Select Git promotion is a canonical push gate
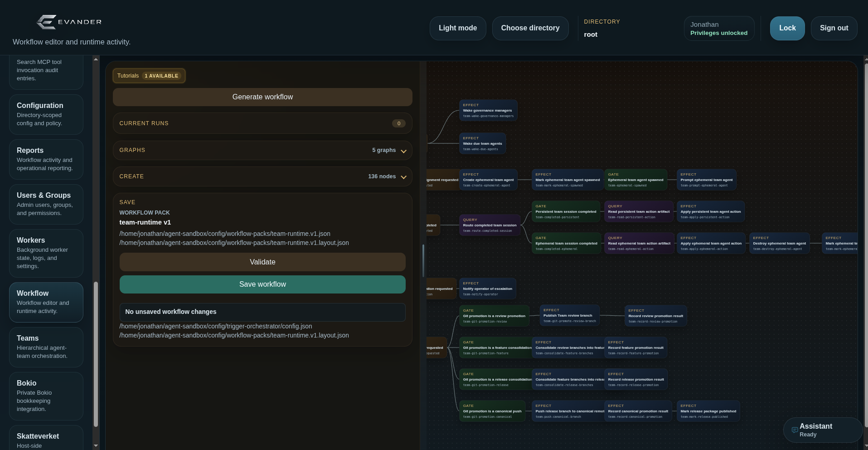 [492, 411]
